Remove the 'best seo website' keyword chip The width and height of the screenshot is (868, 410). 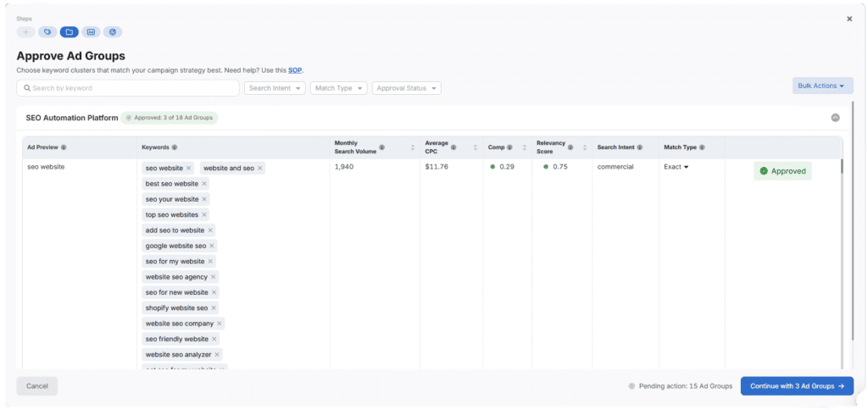204,184
